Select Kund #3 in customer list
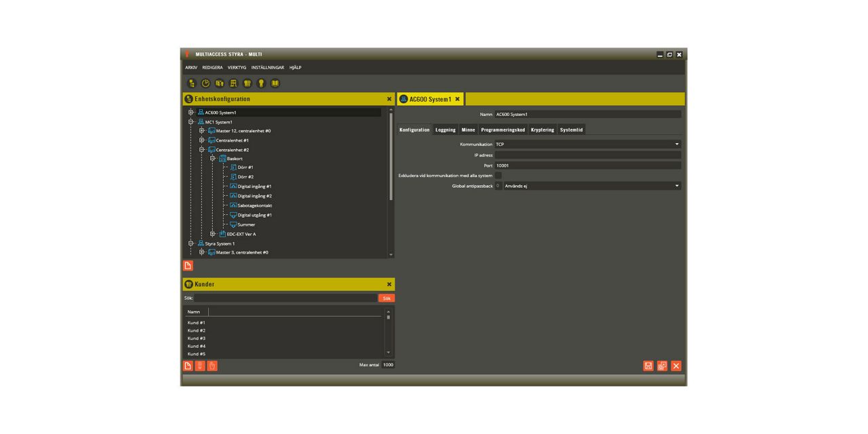Image resolution: width=868 pixels, height=434 pixels. (197, 338)
